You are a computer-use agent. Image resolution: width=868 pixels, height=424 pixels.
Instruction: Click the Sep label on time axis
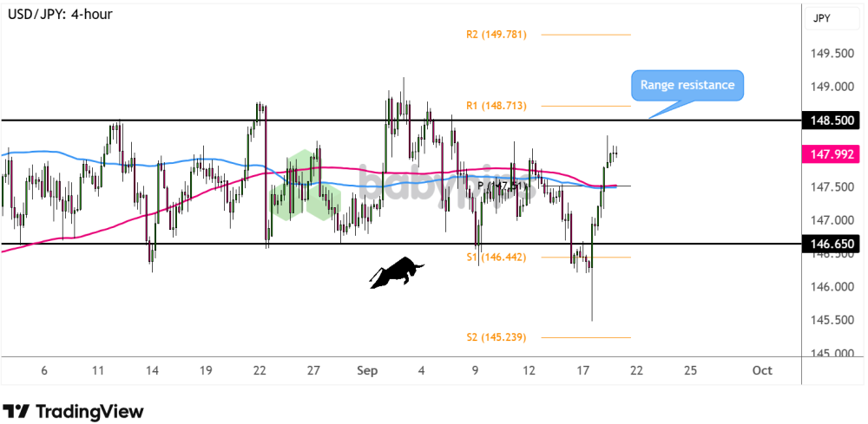367,371
